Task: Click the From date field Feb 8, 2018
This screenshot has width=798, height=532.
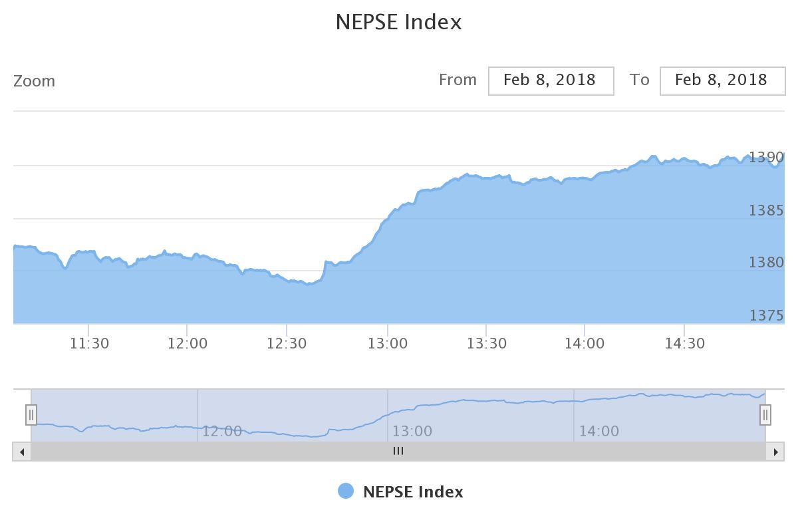Action: (551, 80)
